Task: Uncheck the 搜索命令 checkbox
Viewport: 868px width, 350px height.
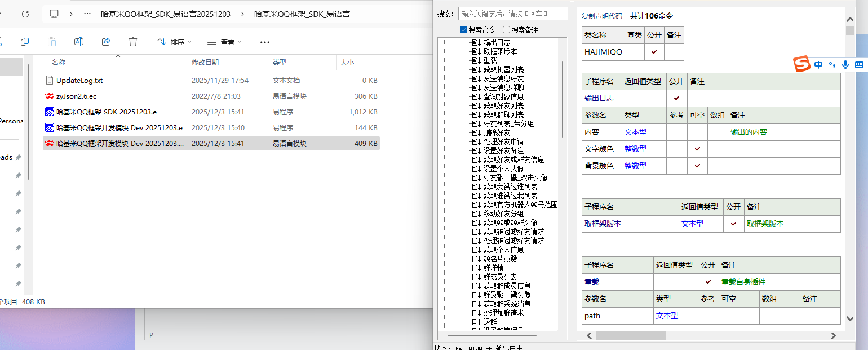Action: (x=463, y=30)
